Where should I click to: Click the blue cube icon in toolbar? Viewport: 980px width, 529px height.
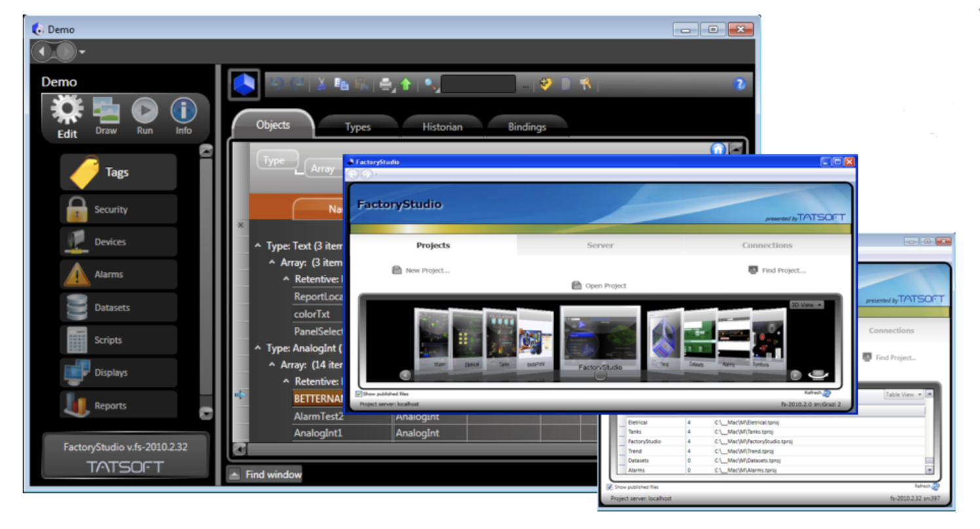pos(244,84)
